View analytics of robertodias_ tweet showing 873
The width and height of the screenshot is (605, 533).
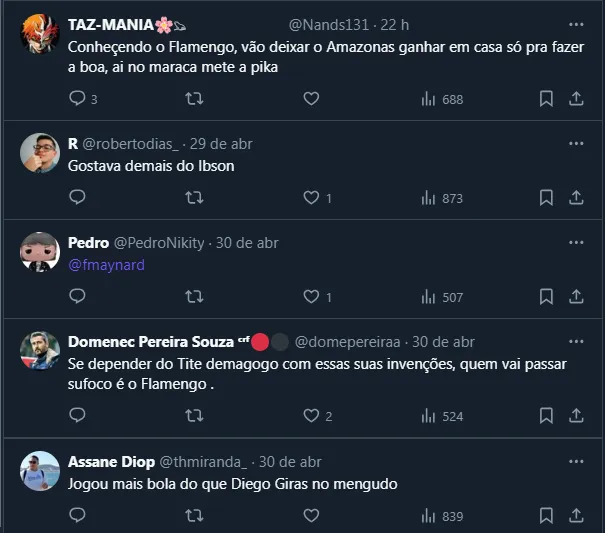pos(442,198)
